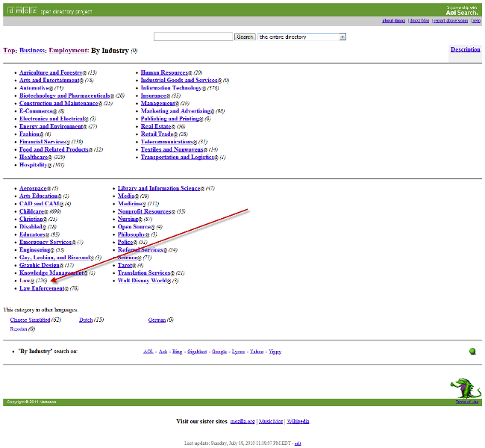
Task: Open the 'about dmoz' header link
Action: (393, 21)
